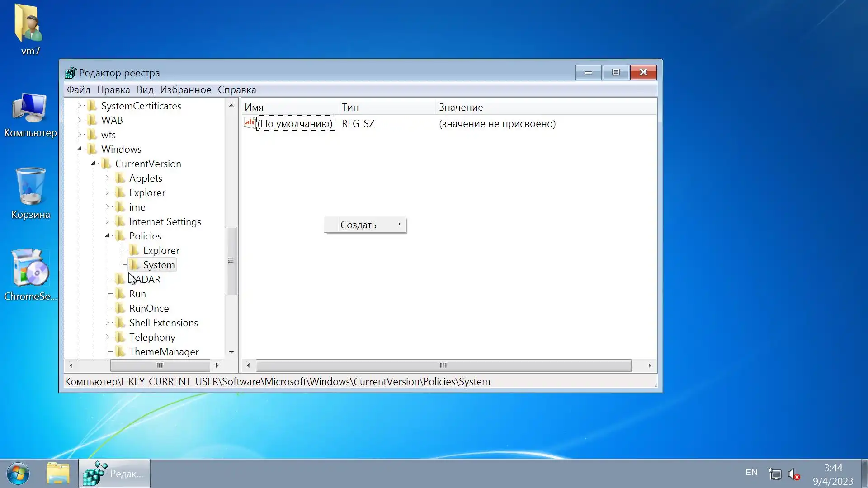Viewport: 868px width, 488px height.
Task: Expand the Shell Extensions tree node
Action: click(x=107, y=323)
